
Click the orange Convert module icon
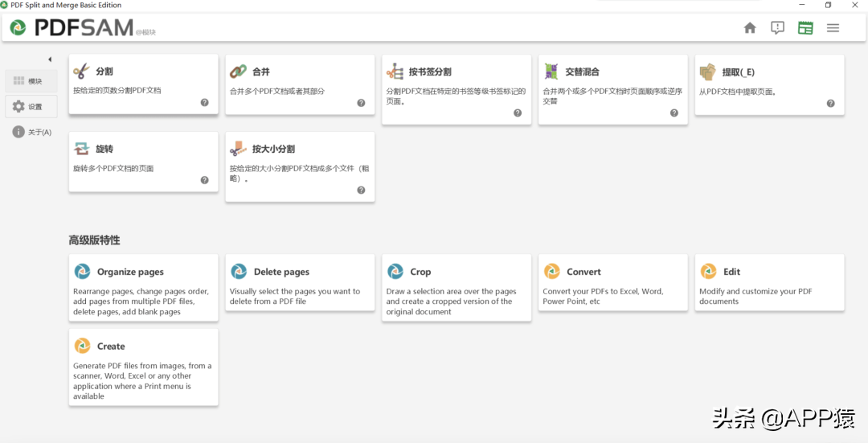[x=552, y=271]
